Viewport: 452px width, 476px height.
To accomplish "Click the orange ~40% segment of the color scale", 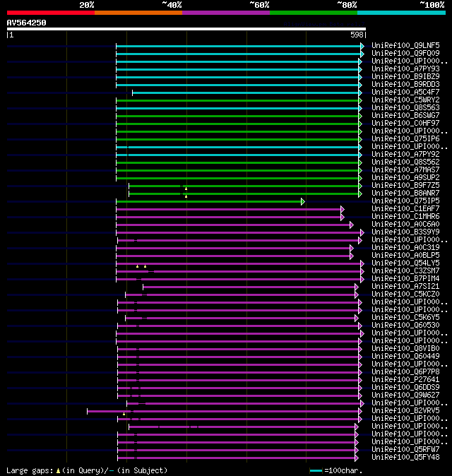I will [138, 13].
